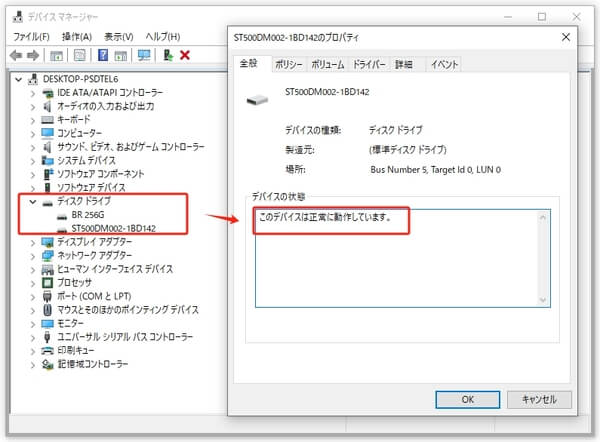Image resolution: width=600 pixels, height=442 pixels.
Task: Click the scan for hardware changes monitor icon
Action: (x=144, y=54)
